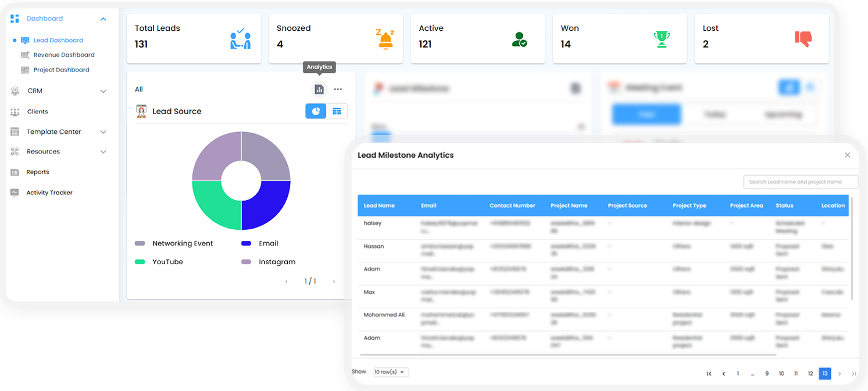
Task: Go to page 9 in pagination
Action: [767, 374]
